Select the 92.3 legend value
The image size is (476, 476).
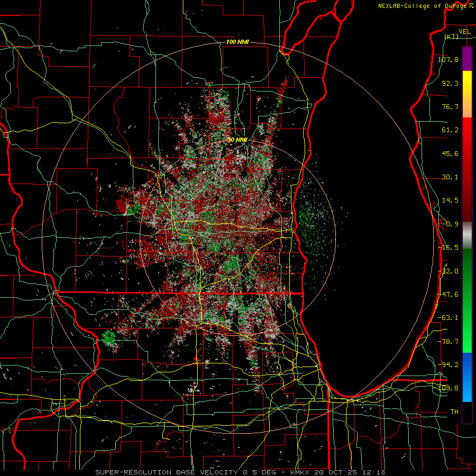(450, 83)
